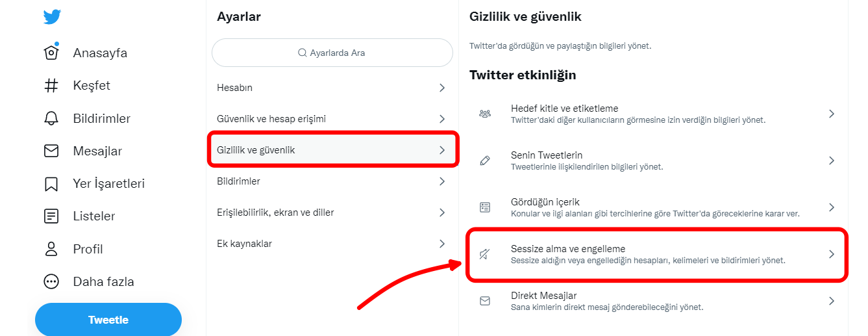Select Güvenlik ve hesap erişimi

pos(332,119)
